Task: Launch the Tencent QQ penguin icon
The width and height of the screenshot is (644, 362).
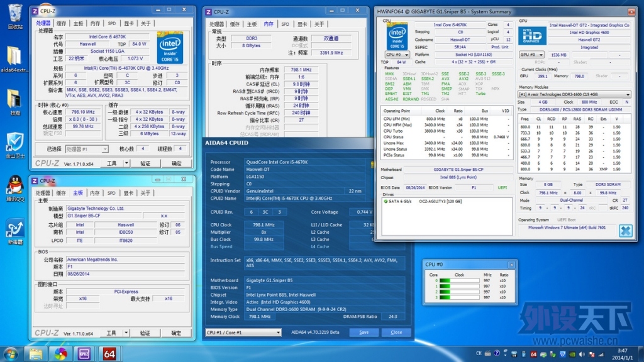Action: click(15, 188)
